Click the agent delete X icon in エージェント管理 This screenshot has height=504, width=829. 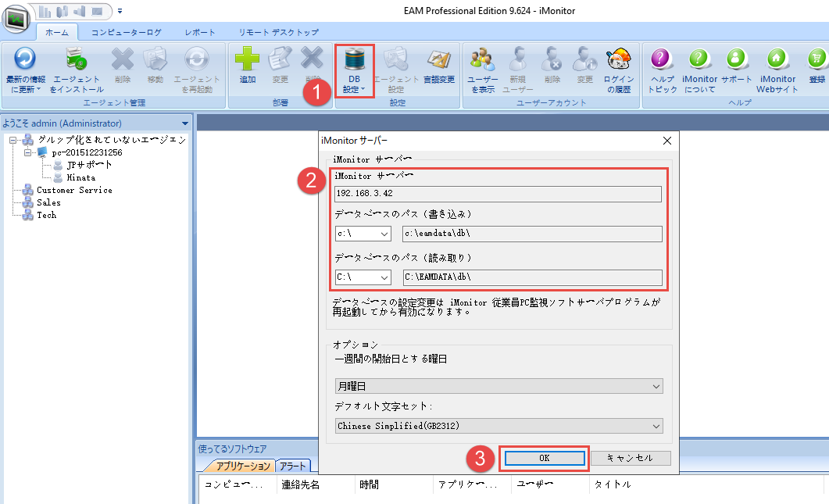tap(122, 59)
